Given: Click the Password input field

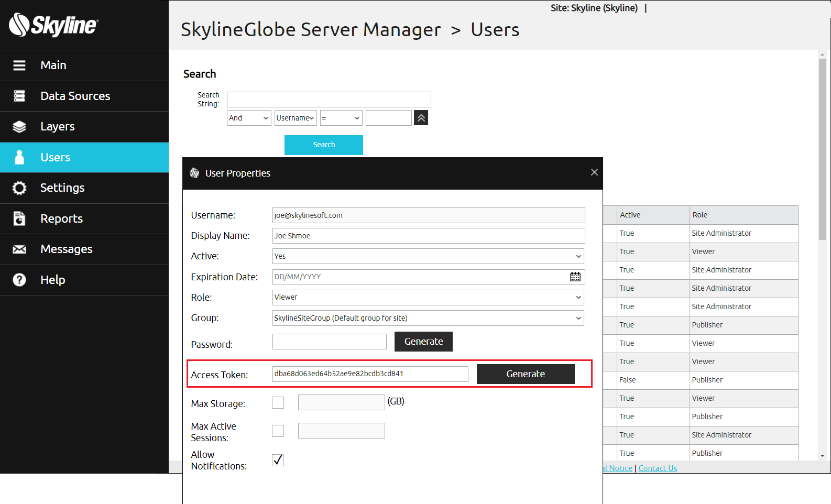Looking at the screenshot, I should (330, 342).
